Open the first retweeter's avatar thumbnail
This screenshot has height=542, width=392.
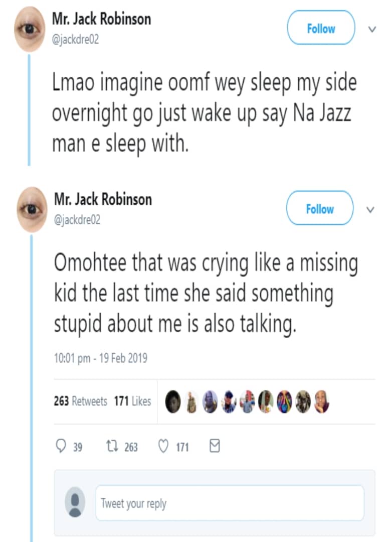coord(172,401)
